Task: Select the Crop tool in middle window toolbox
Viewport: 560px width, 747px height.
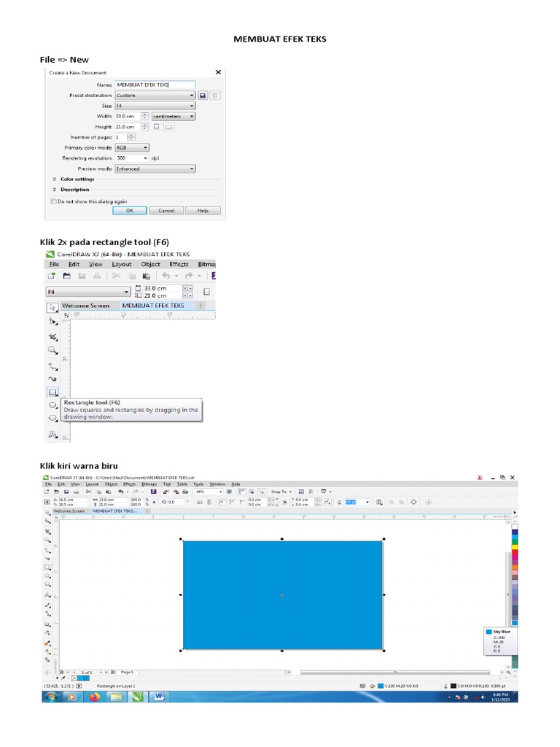Action: [x=52, y=337]
